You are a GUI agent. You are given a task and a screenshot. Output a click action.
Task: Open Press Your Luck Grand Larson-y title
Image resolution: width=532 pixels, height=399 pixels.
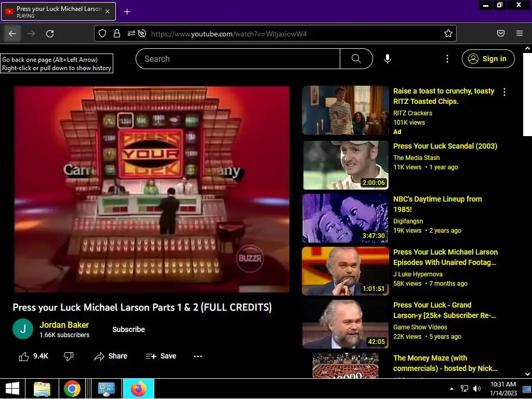point(445,310)
